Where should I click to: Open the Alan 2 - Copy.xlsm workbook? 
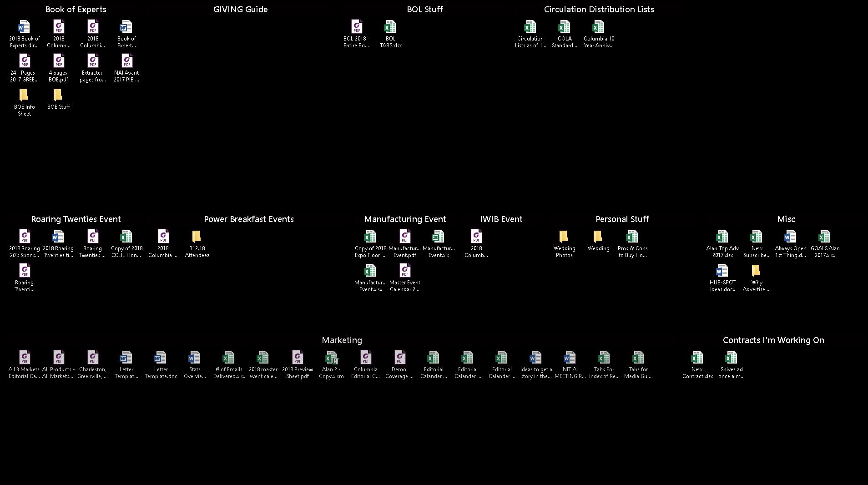pyautogui.click(x=331, y=364)
